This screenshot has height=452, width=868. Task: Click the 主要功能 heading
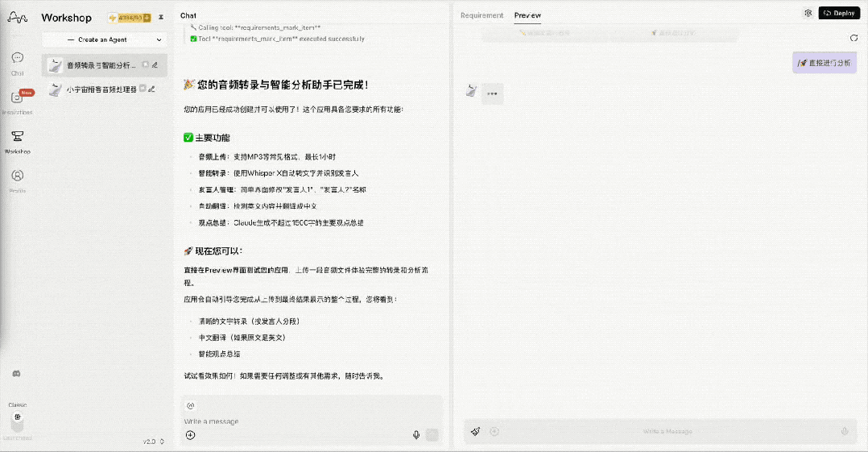tap(207, 138)
